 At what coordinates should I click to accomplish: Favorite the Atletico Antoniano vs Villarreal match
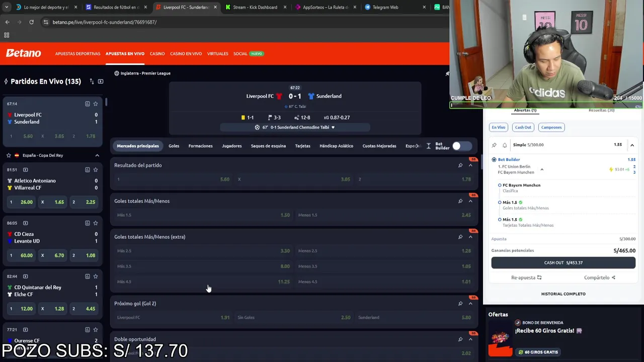pos(96,169)
